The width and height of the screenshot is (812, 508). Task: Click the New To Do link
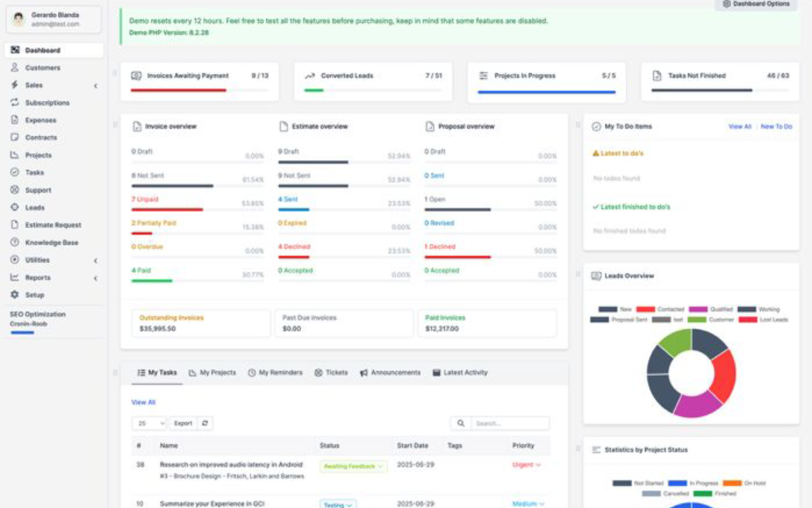tap(776, 126)
